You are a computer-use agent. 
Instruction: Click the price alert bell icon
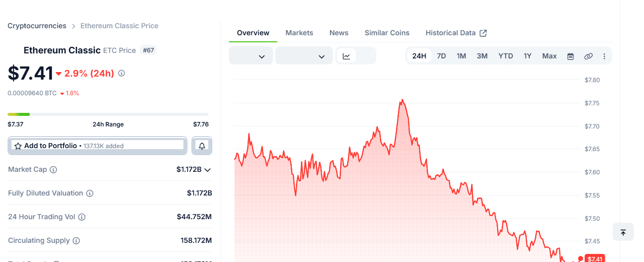tap(202, 146)
